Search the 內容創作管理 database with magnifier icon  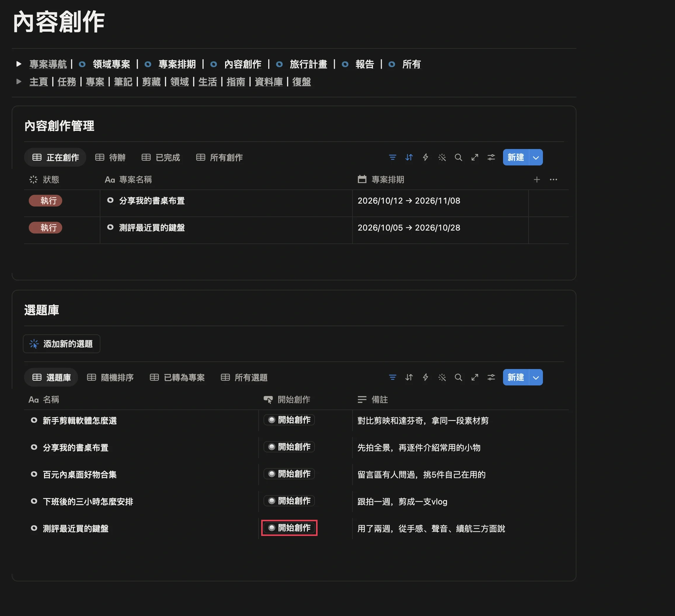coord(458,157)
